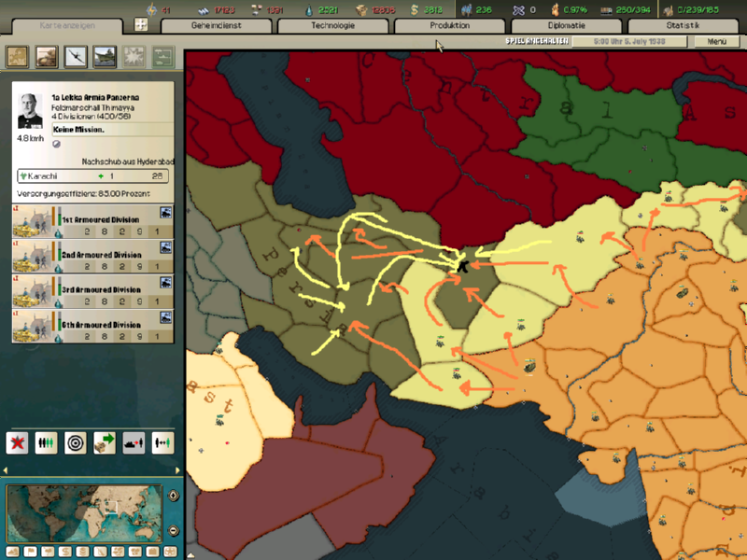Image resolution: width=747 pixels, height=560 pixels.
Task: Select the last map mode button
Action: (x=170, y=552)
